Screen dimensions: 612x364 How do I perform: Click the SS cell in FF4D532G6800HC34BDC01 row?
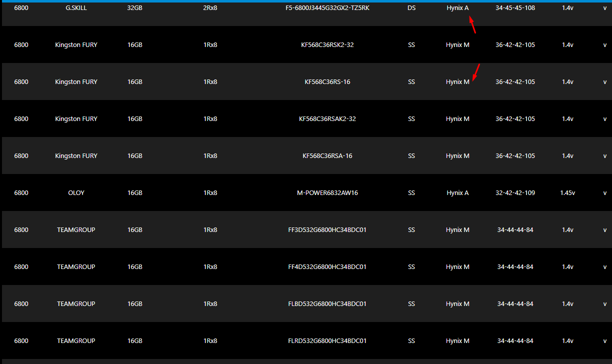click(x=411, y=267)
